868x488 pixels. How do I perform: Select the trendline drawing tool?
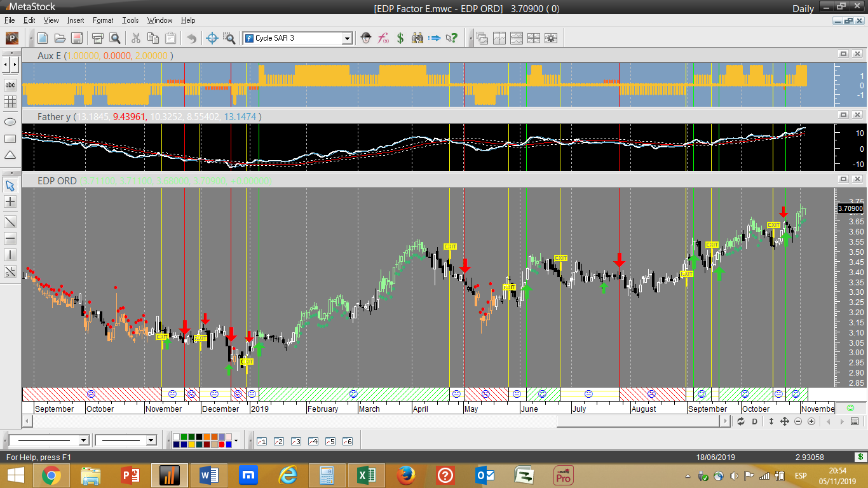point(10,222)
